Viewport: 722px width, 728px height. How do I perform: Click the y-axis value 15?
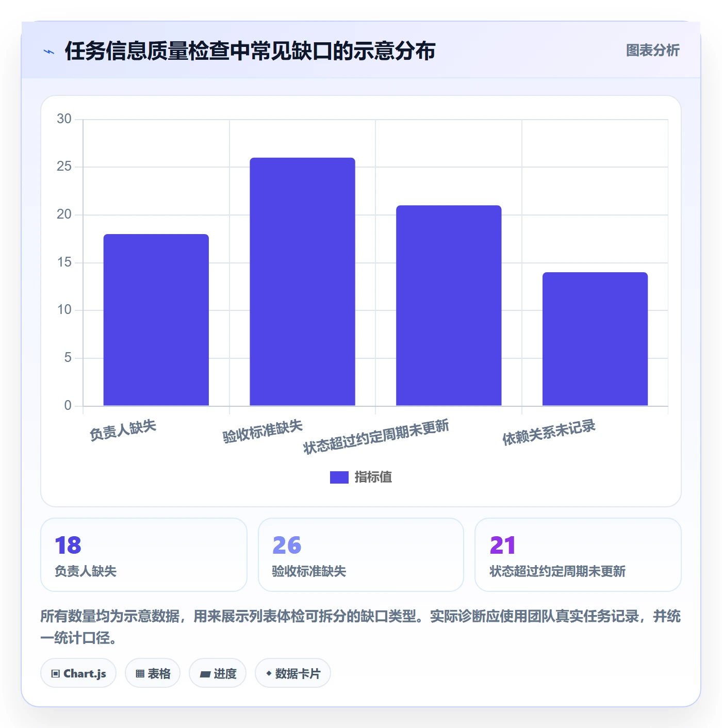tap(64, 262)
